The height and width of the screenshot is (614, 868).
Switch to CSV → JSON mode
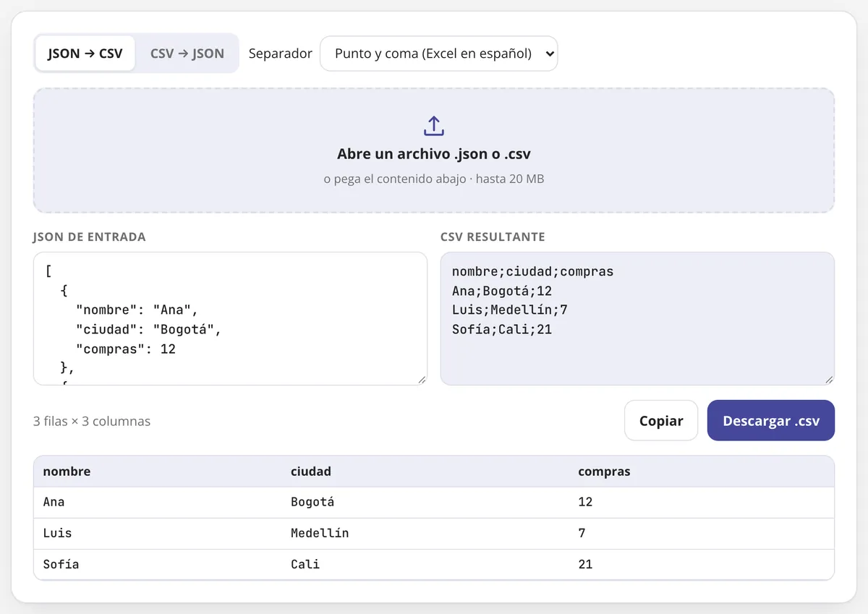(x=187, y=54)
